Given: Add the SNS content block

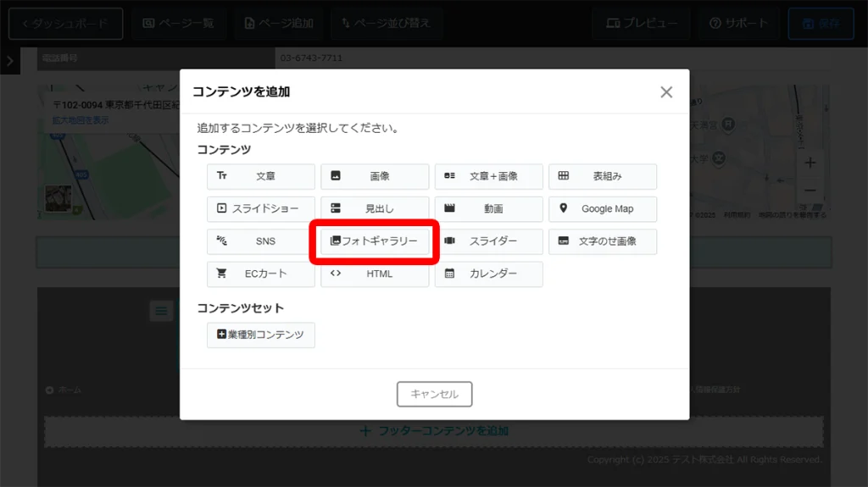Looking at the screenshot, I should coord(261,241).
